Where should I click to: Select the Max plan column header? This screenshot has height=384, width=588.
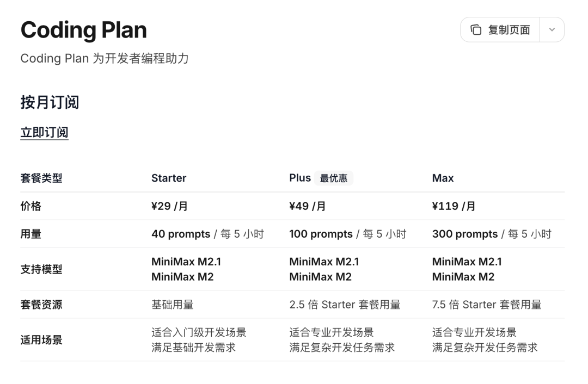click(x=442, y=178)
